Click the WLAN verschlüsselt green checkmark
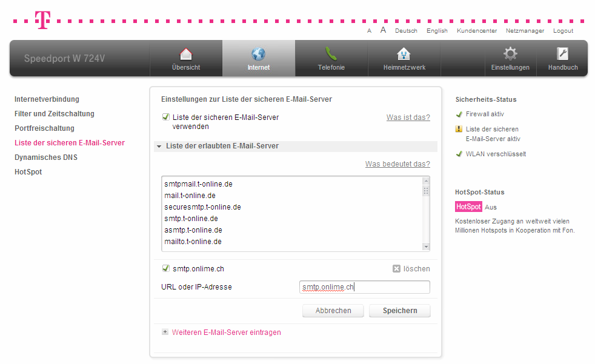 pyautogui.click(x=459, y=154)
